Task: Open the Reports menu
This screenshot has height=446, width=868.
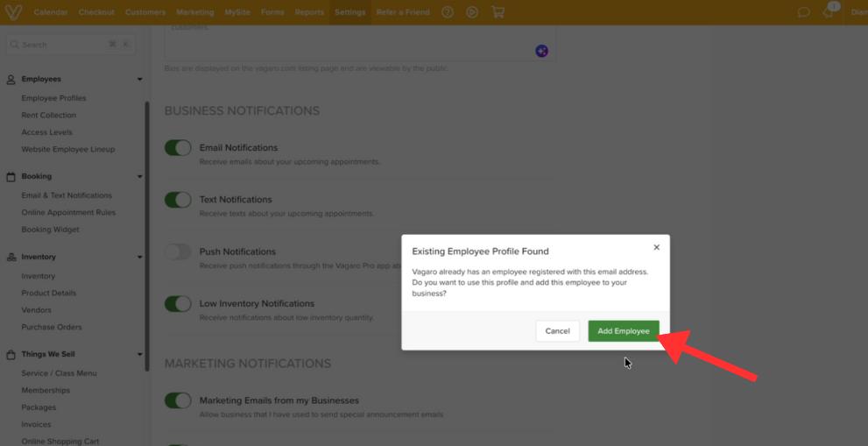Action: click(309, 12)
